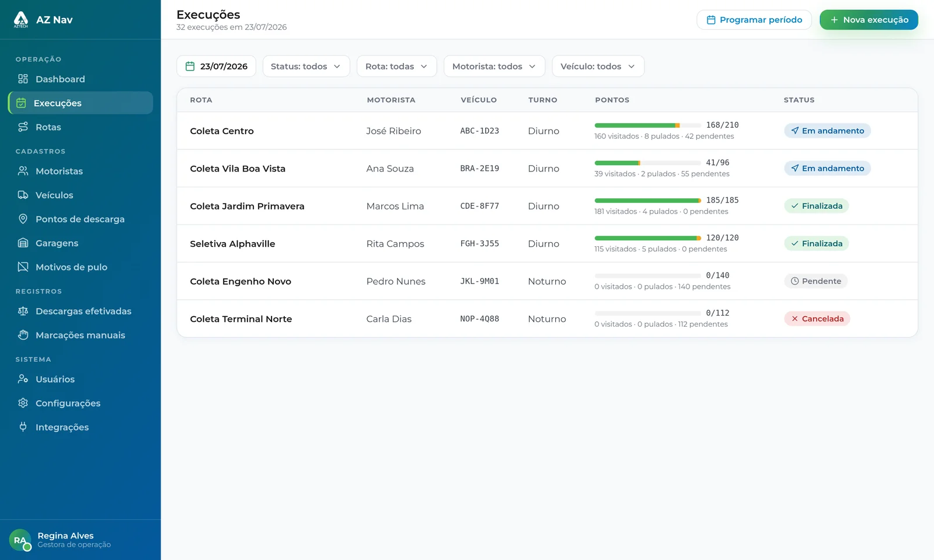
Task: Click driver name José Ribeiro
Action: (393, 131)
